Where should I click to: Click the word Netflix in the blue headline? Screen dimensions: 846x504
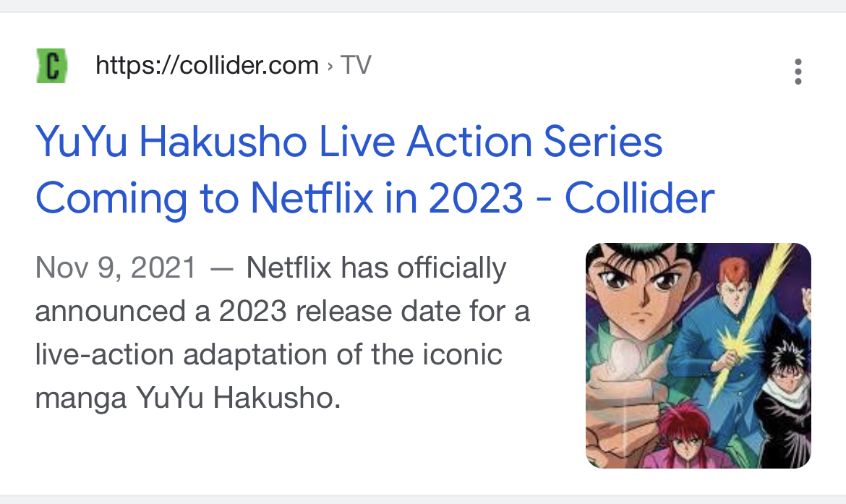point(312,198)
